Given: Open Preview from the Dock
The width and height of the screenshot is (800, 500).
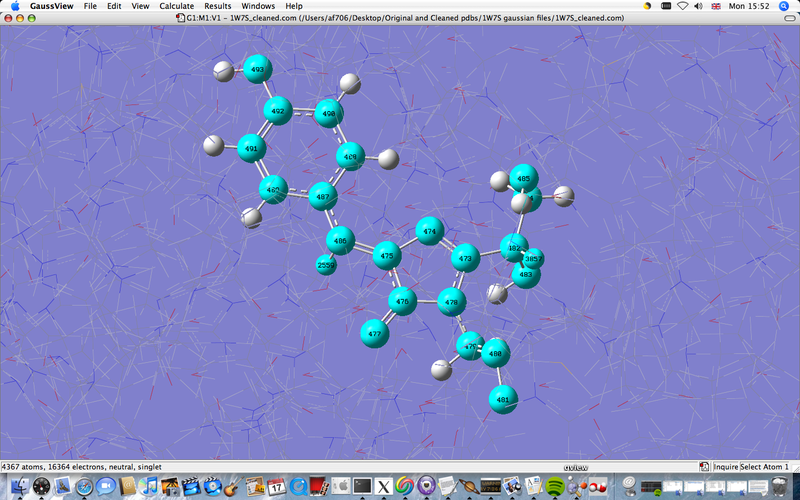Looking at the screenshot, I should pos(512,486).
